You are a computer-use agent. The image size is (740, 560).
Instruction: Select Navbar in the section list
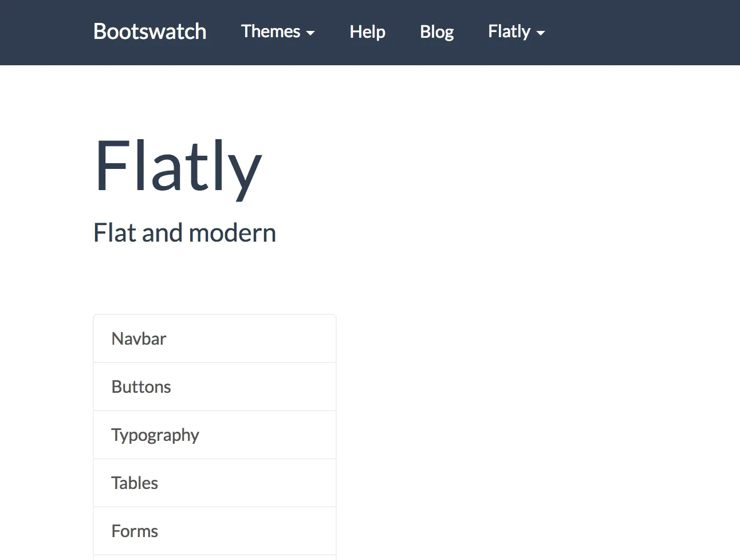[214, 338]
